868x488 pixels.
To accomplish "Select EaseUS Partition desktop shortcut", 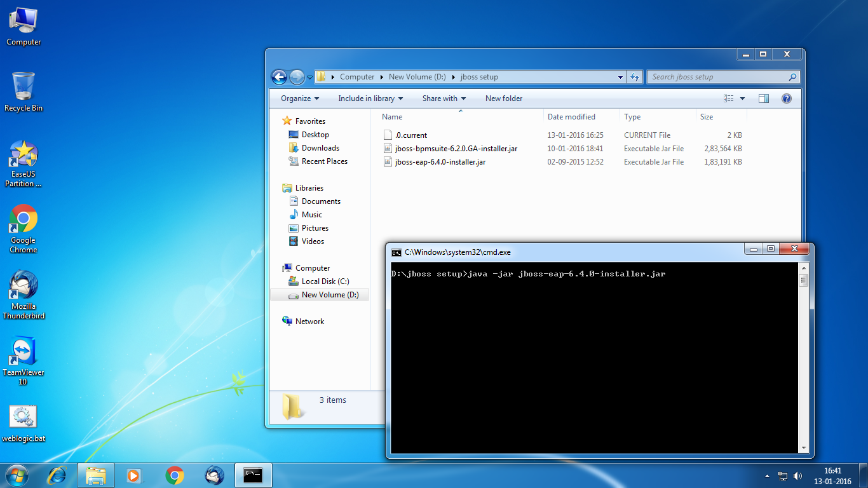I will pyautogui.click(x=24, y=164).
